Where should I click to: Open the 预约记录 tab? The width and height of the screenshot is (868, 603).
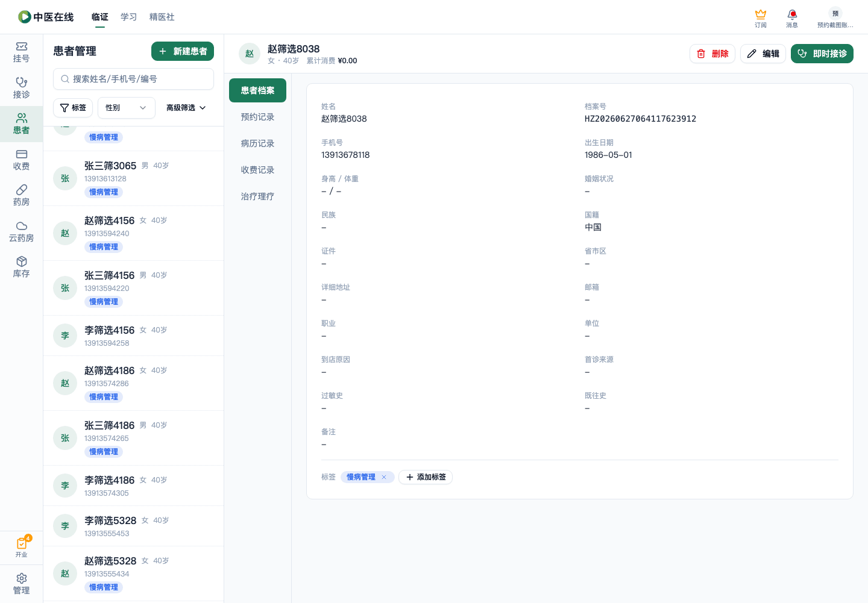[x=257, y=117]
